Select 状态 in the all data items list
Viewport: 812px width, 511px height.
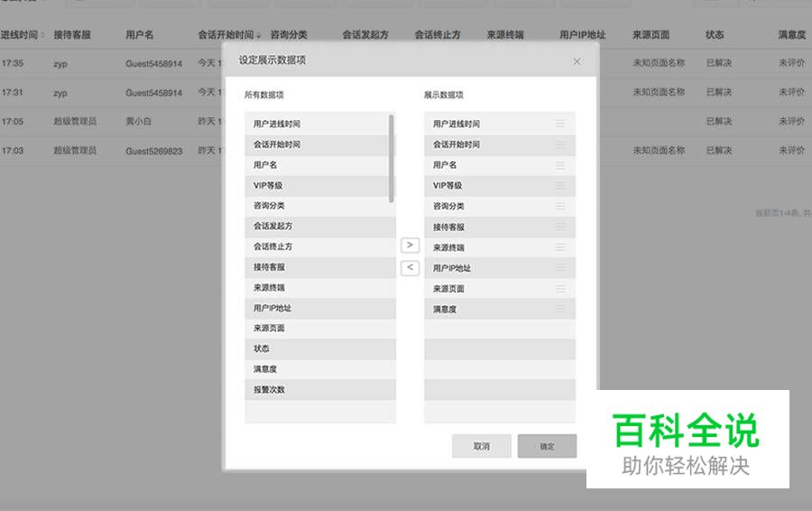pyautogui.click(x=320, y=348)
